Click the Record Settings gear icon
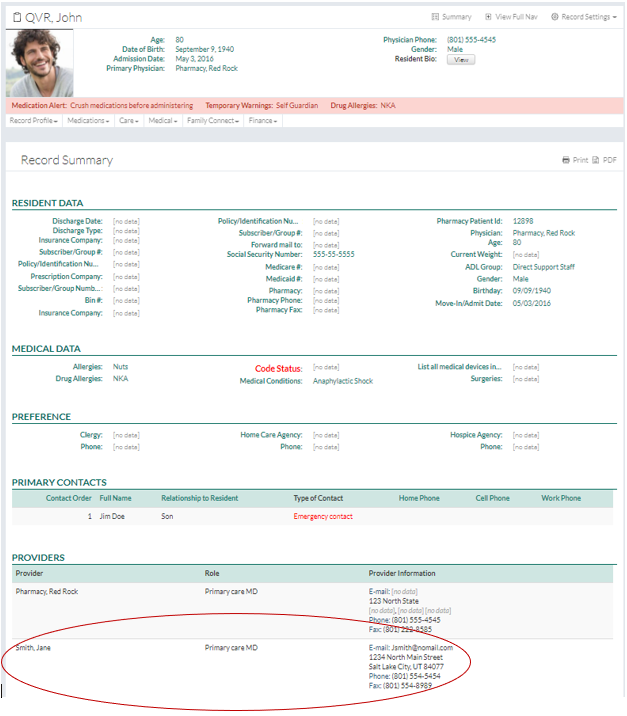627x716 pixels. coord(555,17)
